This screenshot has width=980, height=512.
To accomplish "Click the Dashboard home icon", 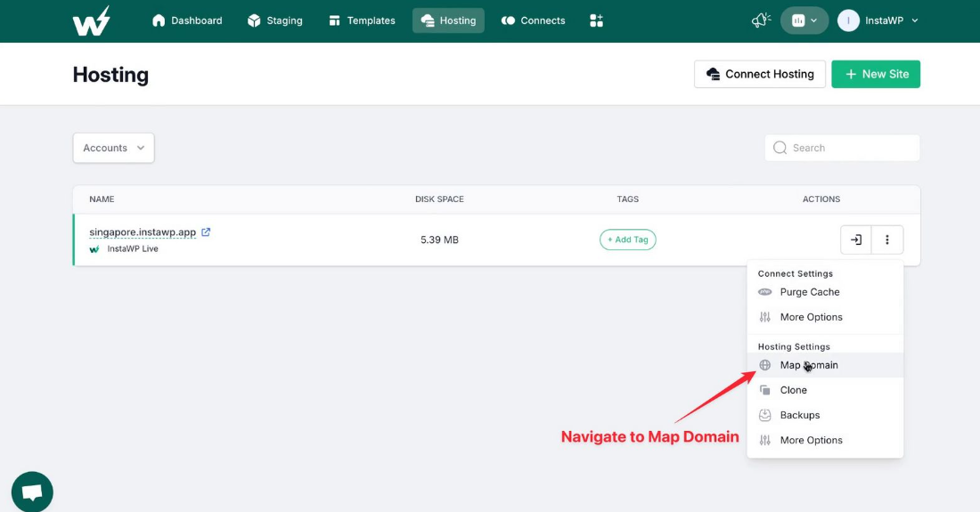I will point(159,20).
